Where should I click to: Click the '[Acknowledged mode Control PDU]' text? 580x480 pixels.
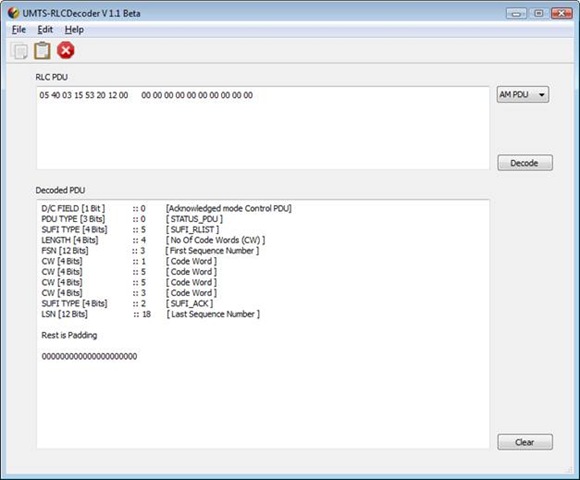tap(229, 209)
